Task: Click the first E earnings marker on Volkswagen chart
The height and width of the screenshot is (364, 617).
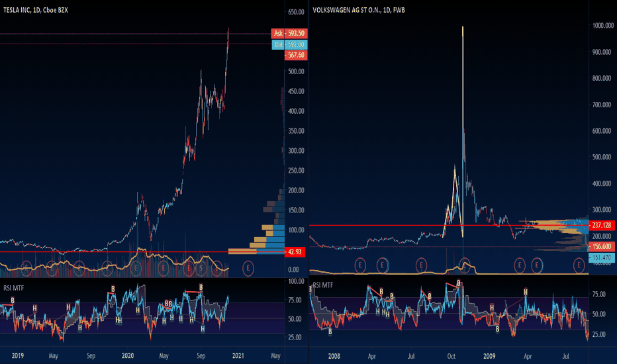Action: coord(360,265)
